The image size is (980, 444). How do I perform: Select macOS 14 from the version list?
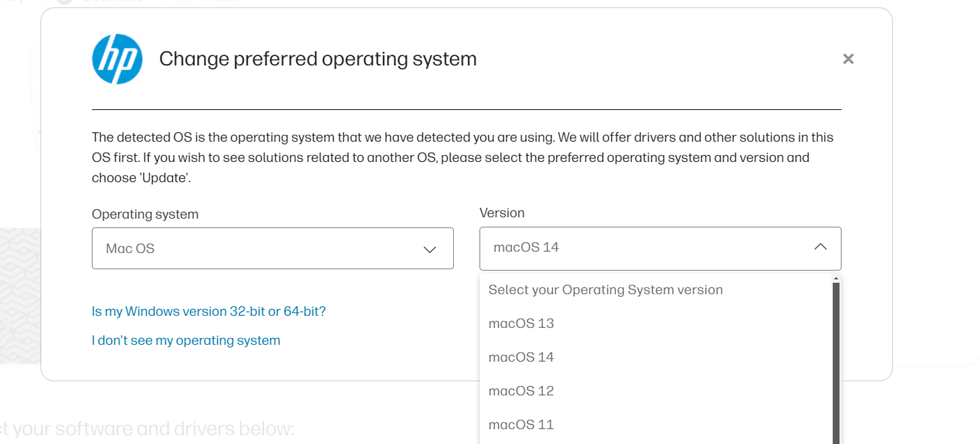(x=655, y=357)
